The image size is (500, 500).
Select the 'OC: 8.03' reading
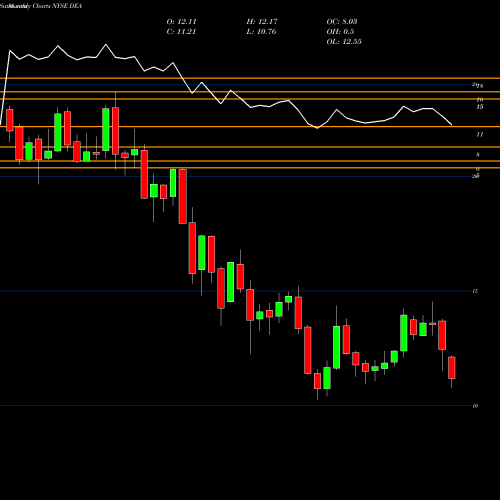342,22
